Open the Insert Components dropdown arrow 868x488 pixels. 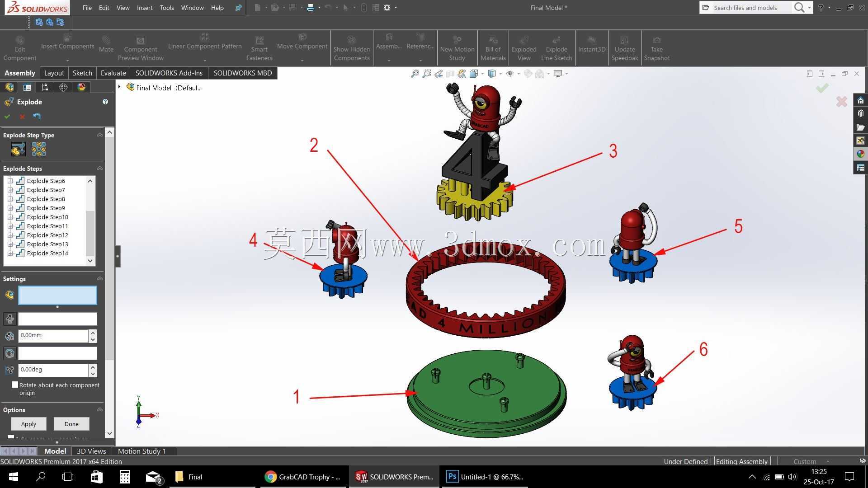click(x=67, y=61)
